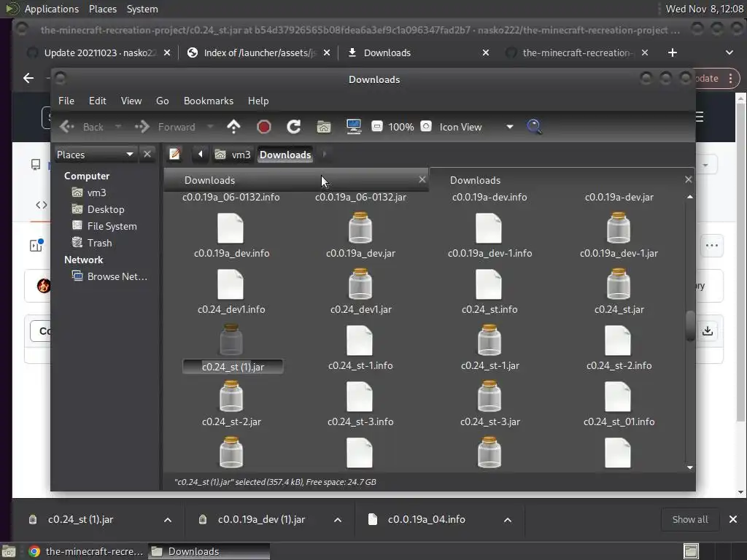
Task: Select c0.0.19a_dev-1.jar jar icon
Action: pos(619,227)
